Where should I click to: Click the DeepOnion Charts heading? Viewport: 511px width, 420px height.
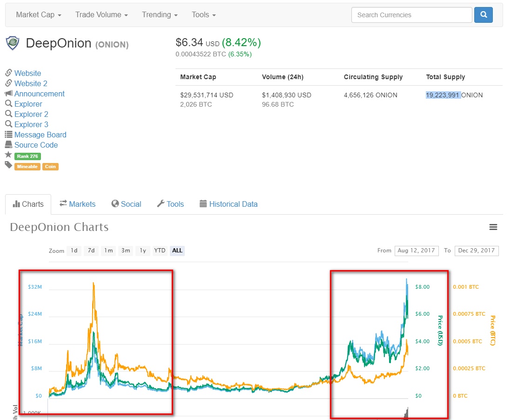click(59, 227)
